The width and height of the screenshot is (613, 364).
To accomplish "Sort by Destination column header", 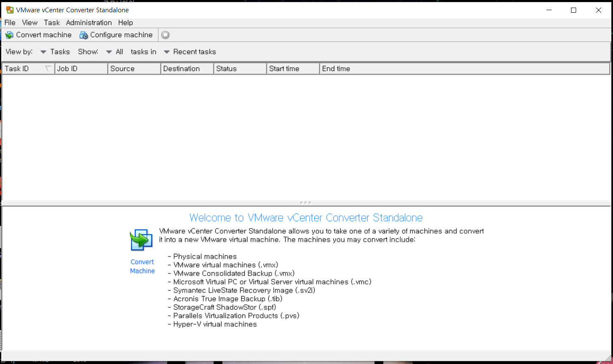I will click(187, 69).
